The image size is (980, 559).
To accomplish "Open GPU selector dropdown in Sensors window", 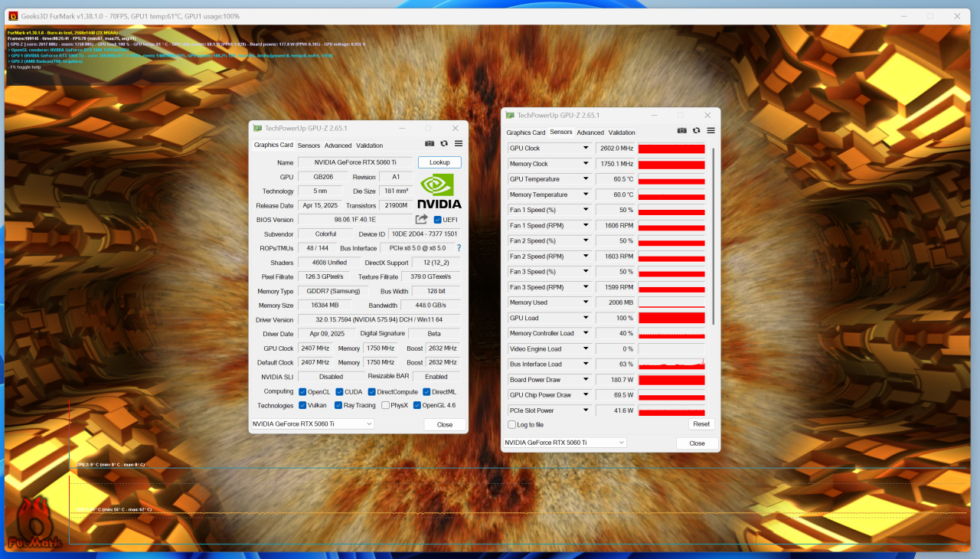I will (565, 443).
